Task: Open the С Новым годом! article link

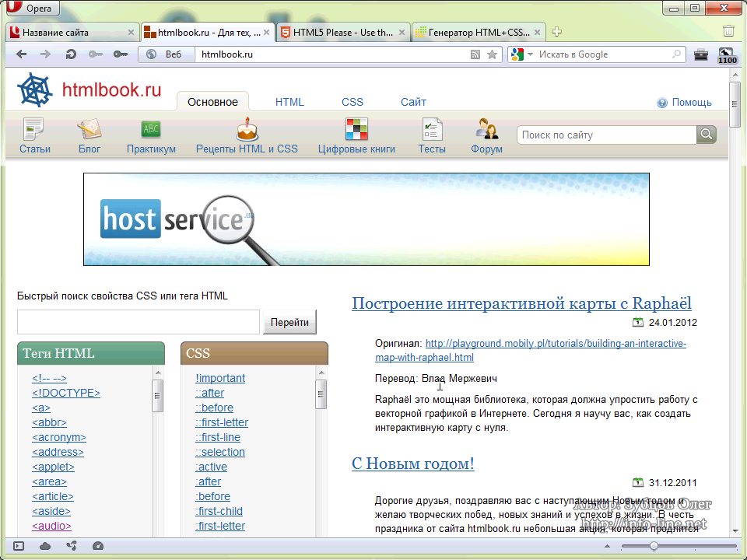Action: click(412, 464)
